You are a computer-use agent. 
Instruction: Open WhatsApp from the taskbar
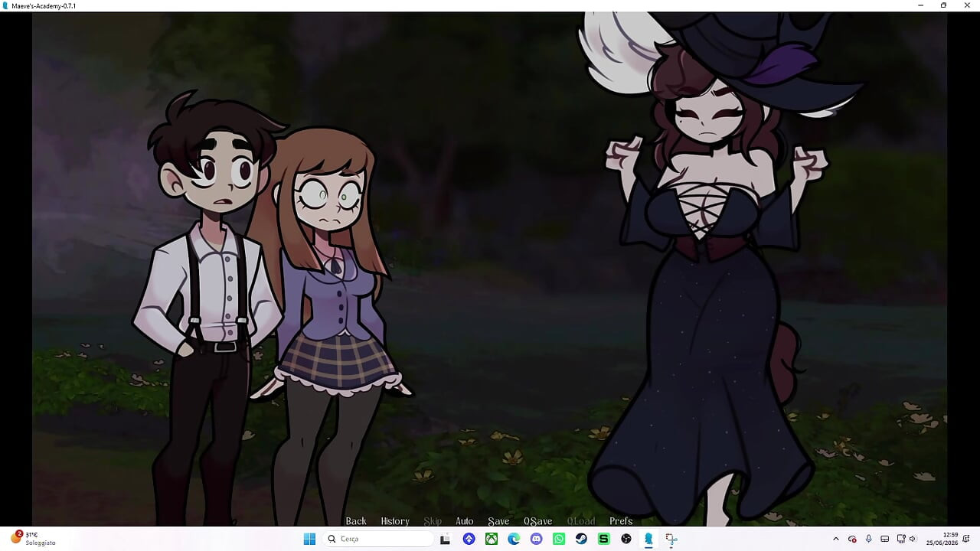559,539
